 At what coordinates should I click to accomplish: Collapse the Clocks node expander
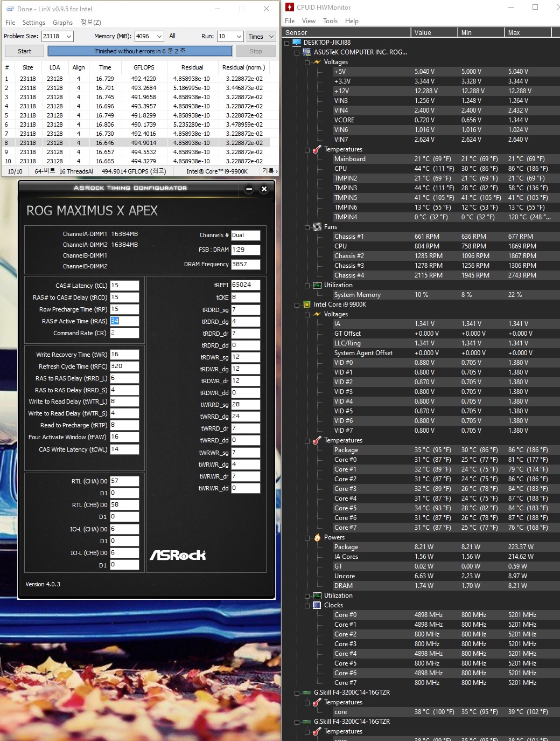point(307,605)
